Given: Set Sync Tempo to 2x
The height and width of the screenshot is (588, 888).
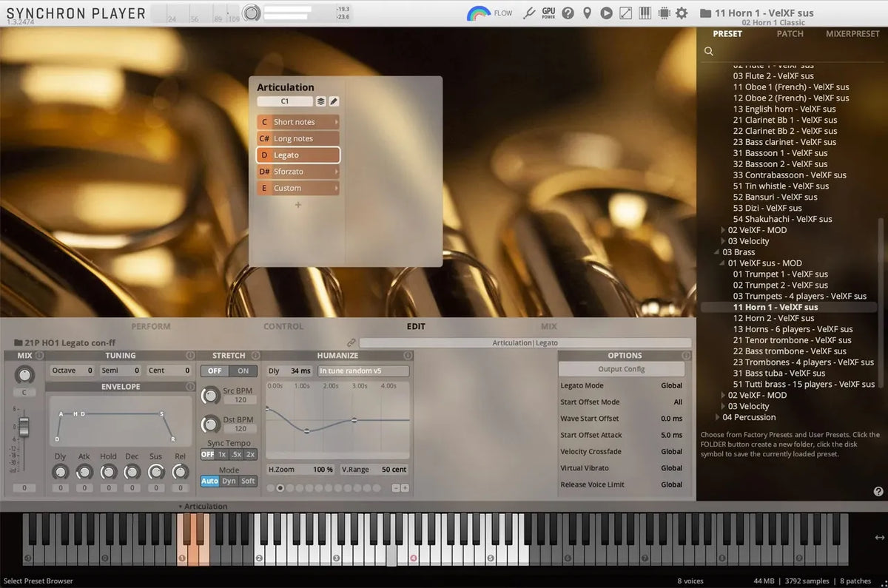Looking at the screenshot, I should (x=250, y=454).
